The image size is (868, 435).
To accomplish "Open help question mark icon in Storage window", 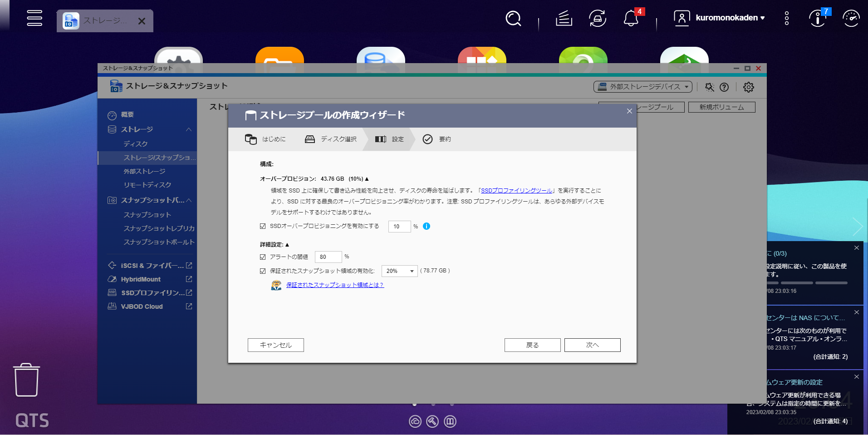I will pyautogui.click(x=724, y=87).
